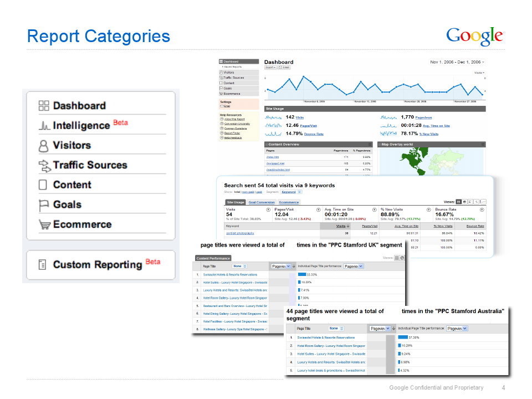Click the Content page icon
This screenshot has height=399, width=532.
point(43,185)
